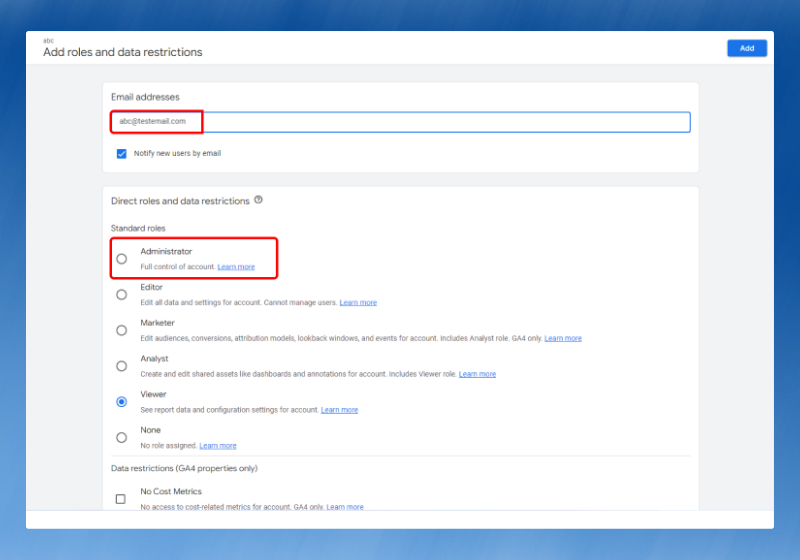This screenshot has height=560, width=800.
Task: Click the blue Add button
Action: (x=747, y=48)
